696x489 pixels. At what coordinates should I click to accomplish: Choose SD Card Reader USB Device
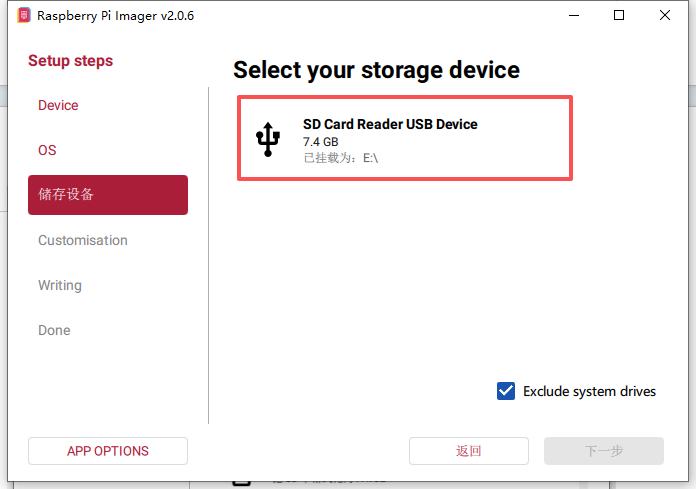[404, 138]
